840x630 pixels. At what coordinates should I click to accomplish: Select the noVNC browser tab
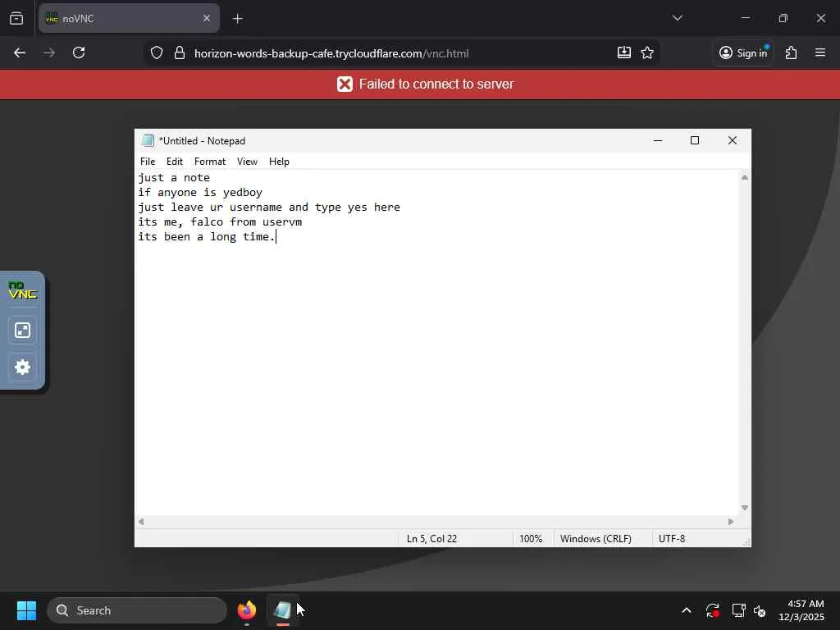tap(129, 18)
